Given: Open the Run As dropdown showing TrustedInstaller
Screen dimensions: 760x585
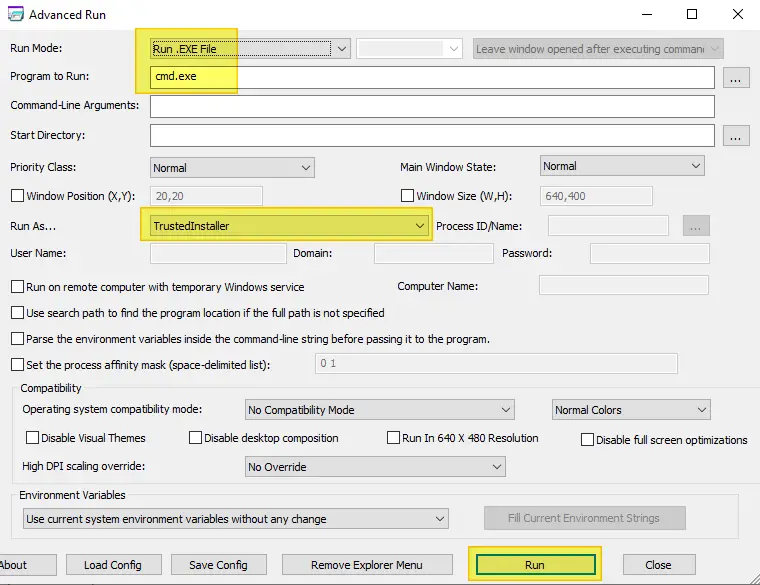Looking at the screenshot, I should click(x=289, y=226).
